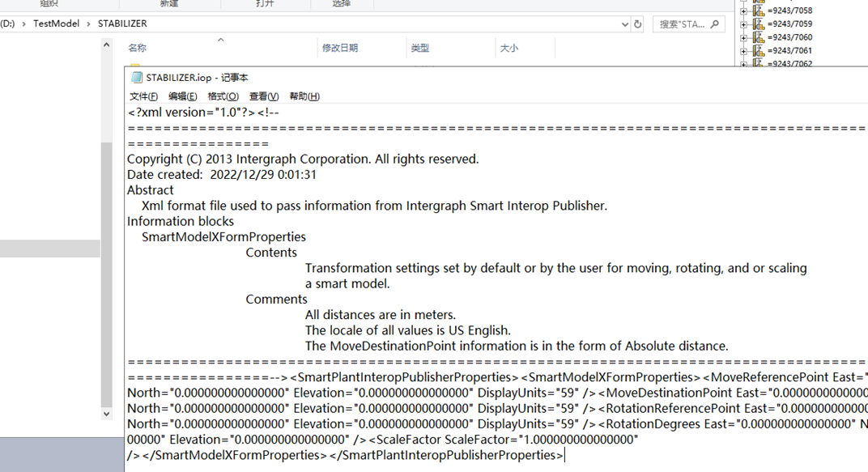The height and width of the screenshot is (472, 868).
Task: Sort files by 修改日期 column header
Action: [x=340, y=48]
